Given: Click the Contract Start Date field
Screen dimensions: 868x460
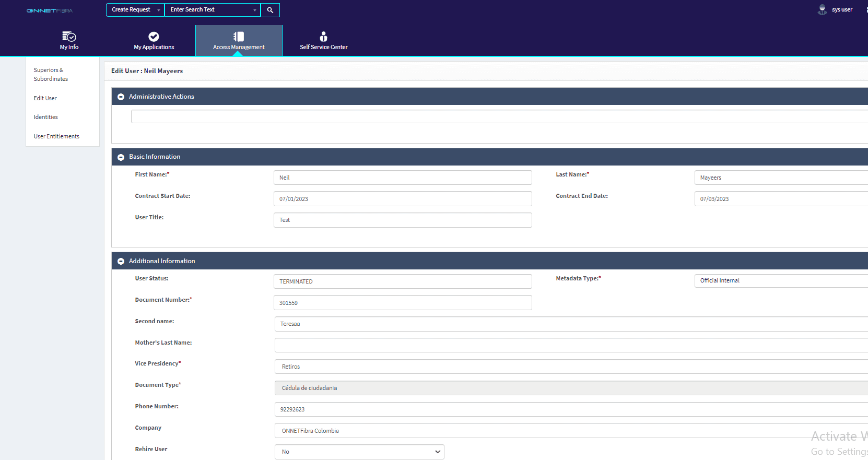Looking at the screenshot, I should [402, 199].
